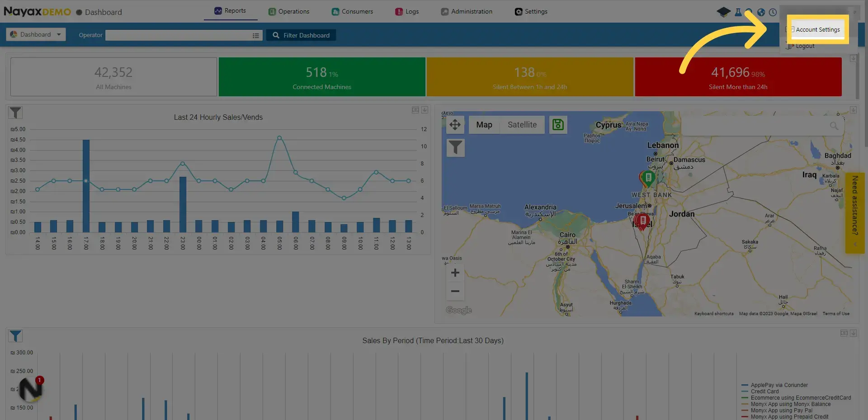The height and width of the screenshot is (420, 868).
Task: Open the Dashboard dropdown selector
Action: click(36, 34)
